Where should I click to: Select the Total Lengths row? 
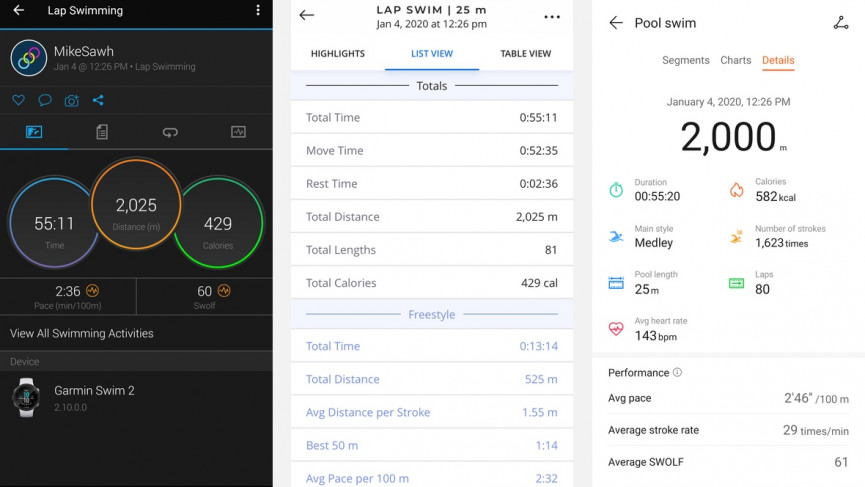[432, 249]
